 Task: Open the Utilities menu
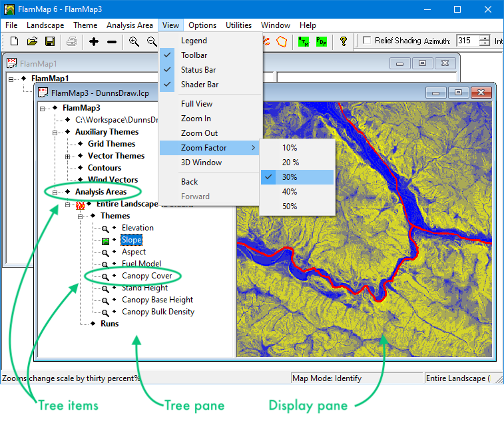(238, 25)
